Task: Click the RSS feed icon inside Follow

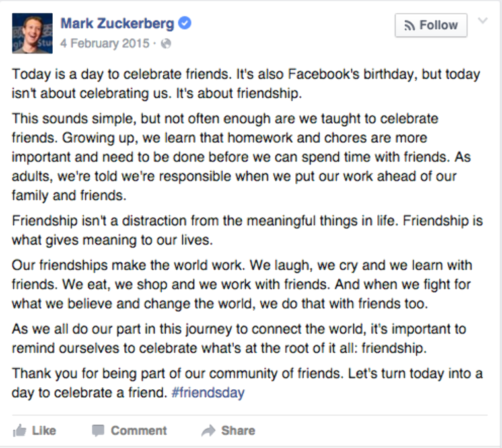Action: (x=410, y=26)
